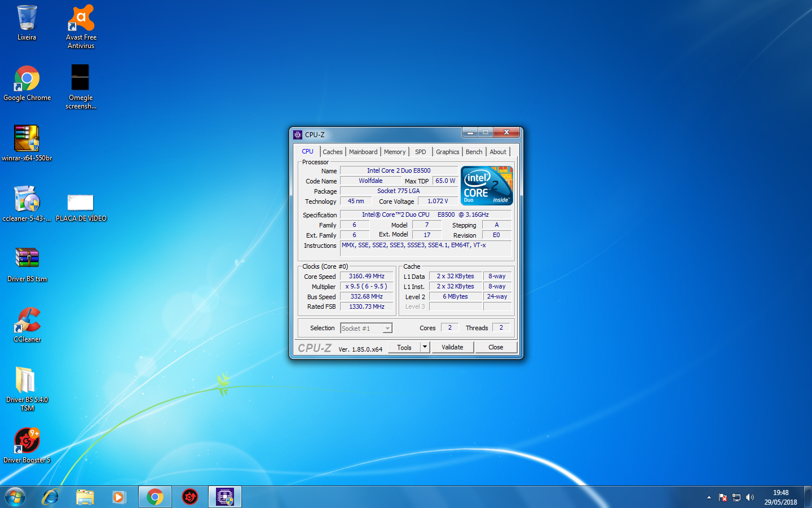Select Driver BS tsm archive icon
This screenshot has height=508, width=812.
pos(27,264)
